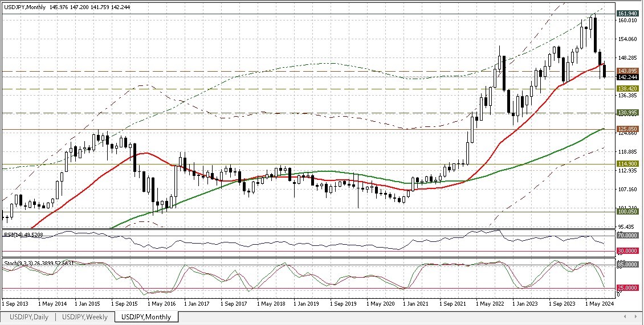Click the 114.900 price level label
This screenshot has width=644, height=325.
click(x=627, y=164)
